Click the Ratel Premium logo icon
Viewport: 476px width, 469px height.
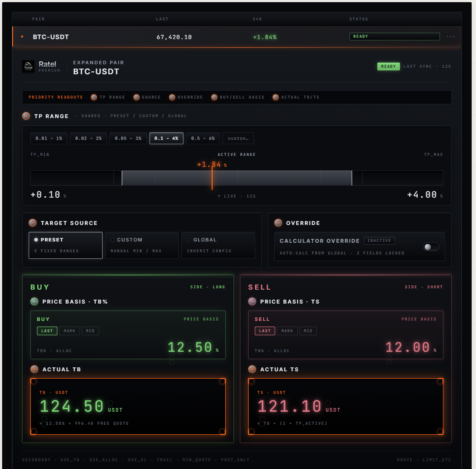coord(28,66)
